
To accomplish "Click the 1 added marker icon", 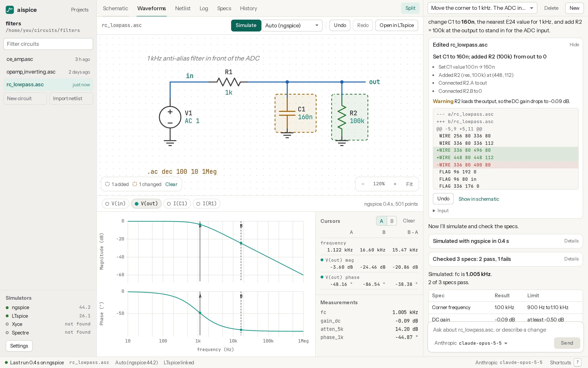I will click(x=107, y=184).
